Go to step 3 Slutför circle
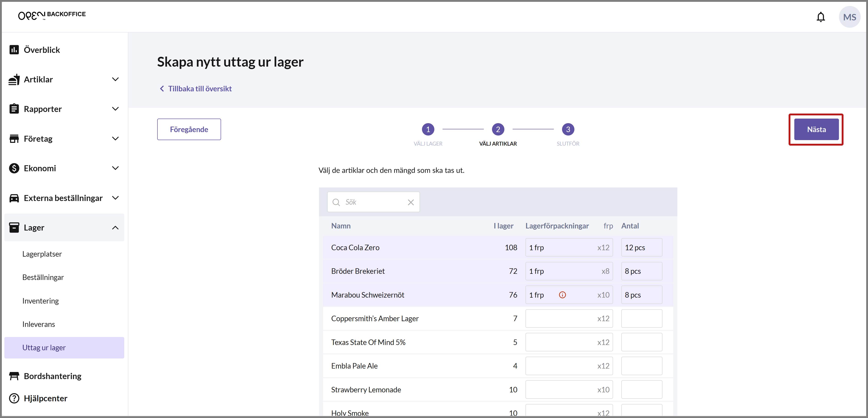868x418 pixels. click(x=568, y=129)
